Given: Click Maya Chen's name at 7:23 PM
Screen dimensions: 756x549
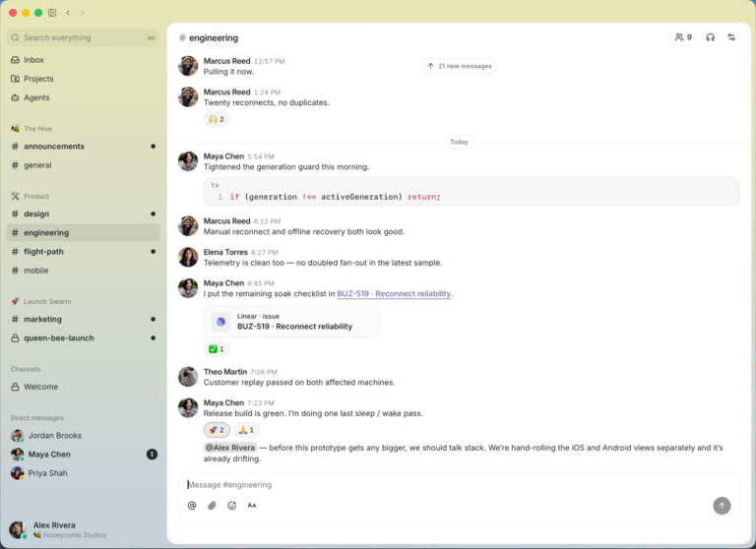Looking at the screenshot, I should pyautogui.click(x=223, y=402).
